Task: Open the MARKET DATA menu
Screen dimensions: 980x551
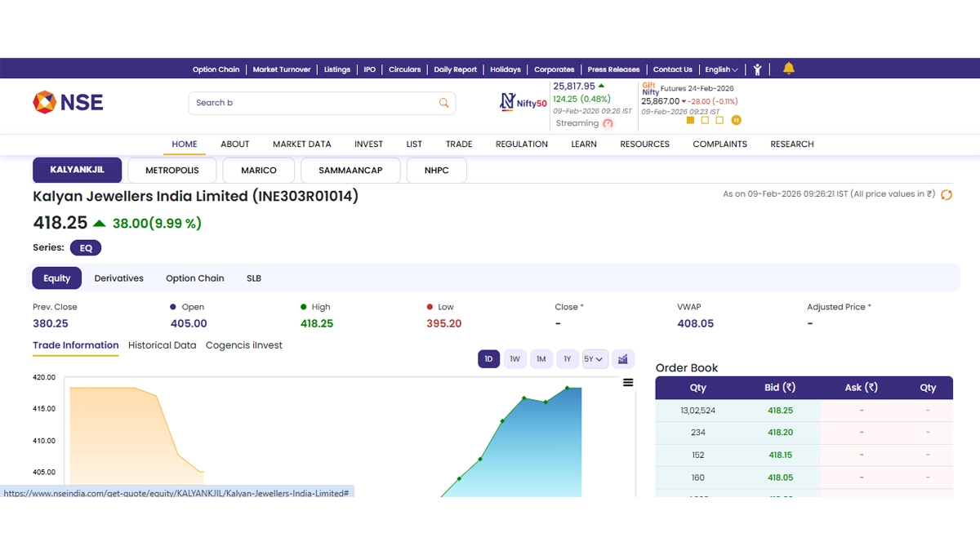Action: click(301, 144)
